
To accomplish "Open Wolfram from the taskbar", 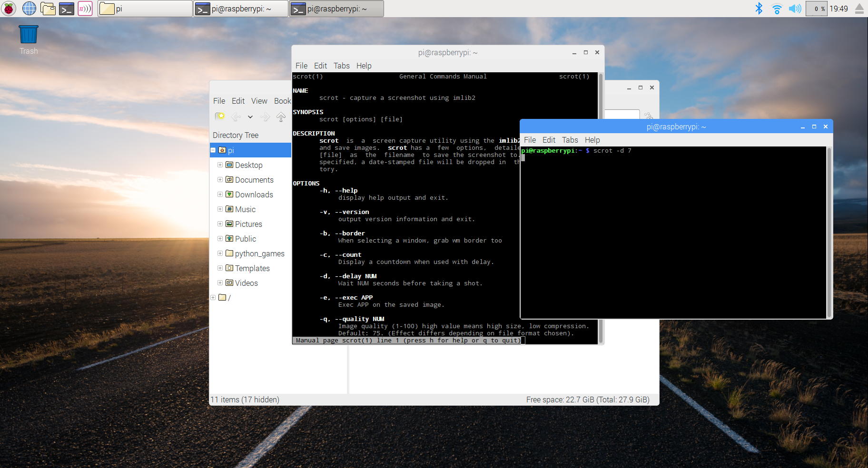I will coord(85,9).
